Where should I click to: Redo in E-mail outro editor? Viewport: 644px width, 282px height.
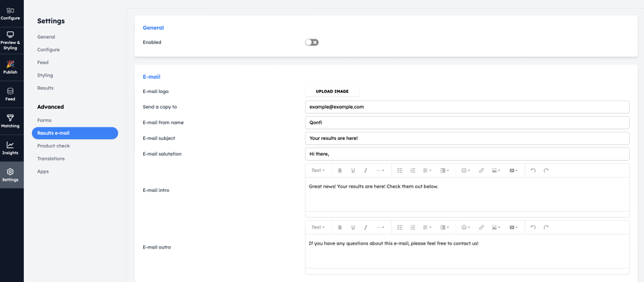click(x=546, y=228)
